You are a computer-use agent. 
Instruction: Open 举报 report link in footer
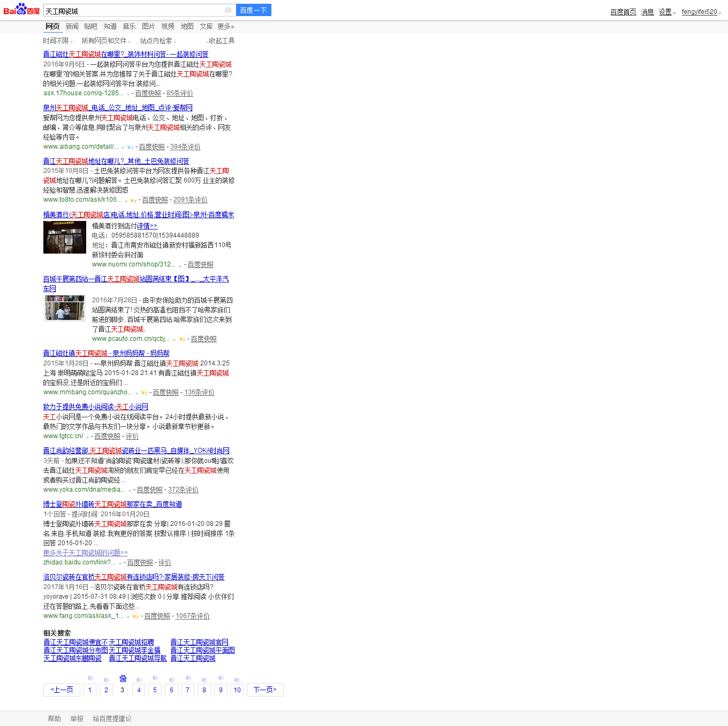click(x=77, y=719)
